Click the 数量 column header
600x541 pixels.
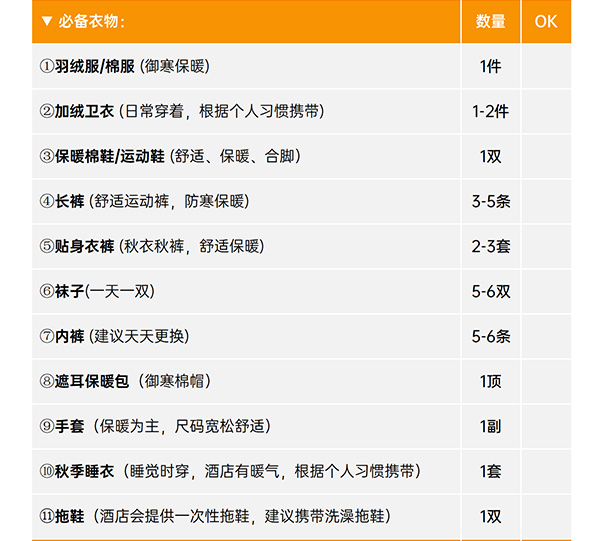click(x=490, y=22)
